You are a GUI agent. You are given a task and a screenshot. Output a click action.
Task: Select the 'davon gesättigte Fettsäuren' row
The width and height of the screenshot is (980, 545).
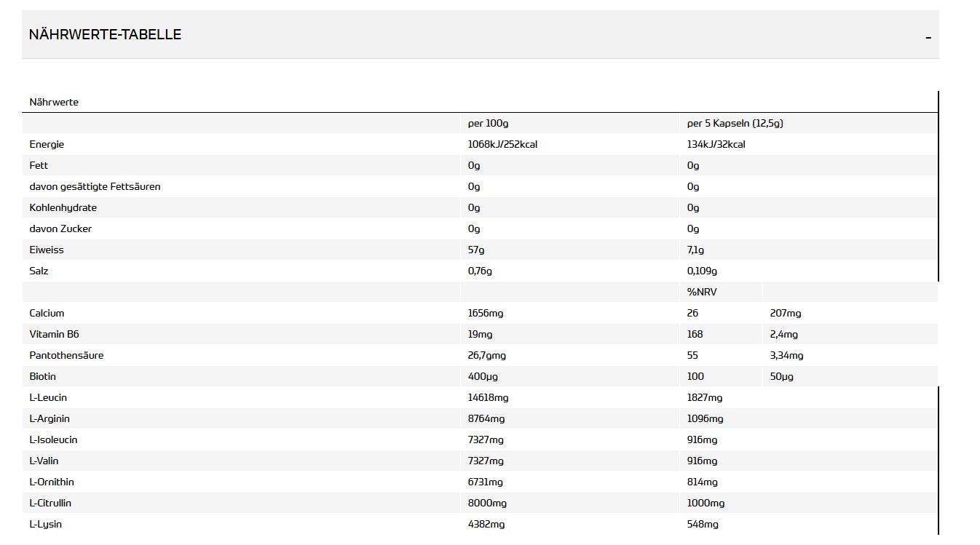[480, 186]
